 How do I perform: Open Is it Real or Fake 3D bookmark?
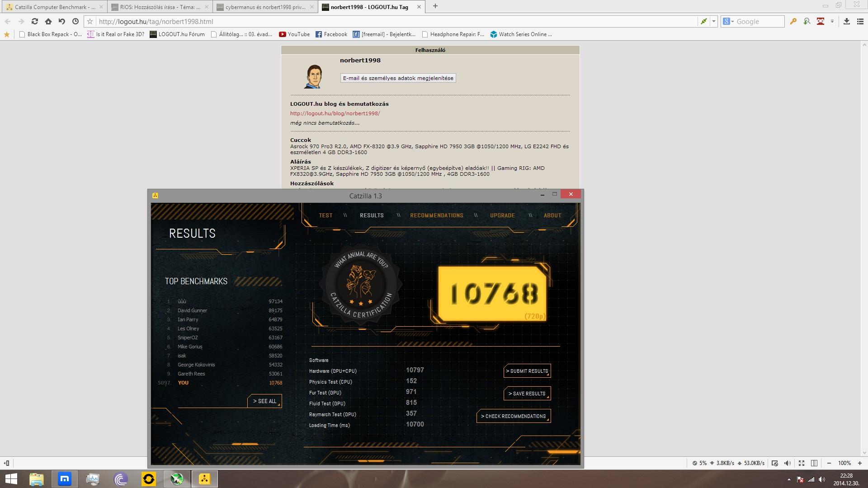116,34
